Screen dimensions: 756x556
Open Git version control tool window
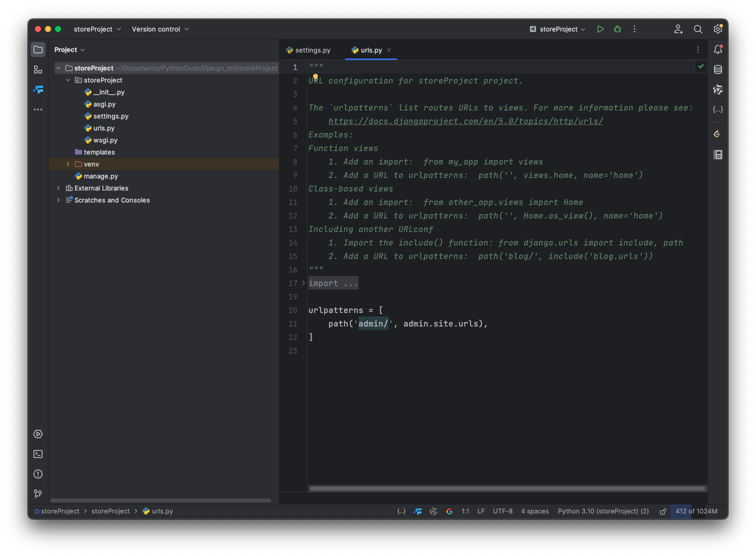[38, 494]
